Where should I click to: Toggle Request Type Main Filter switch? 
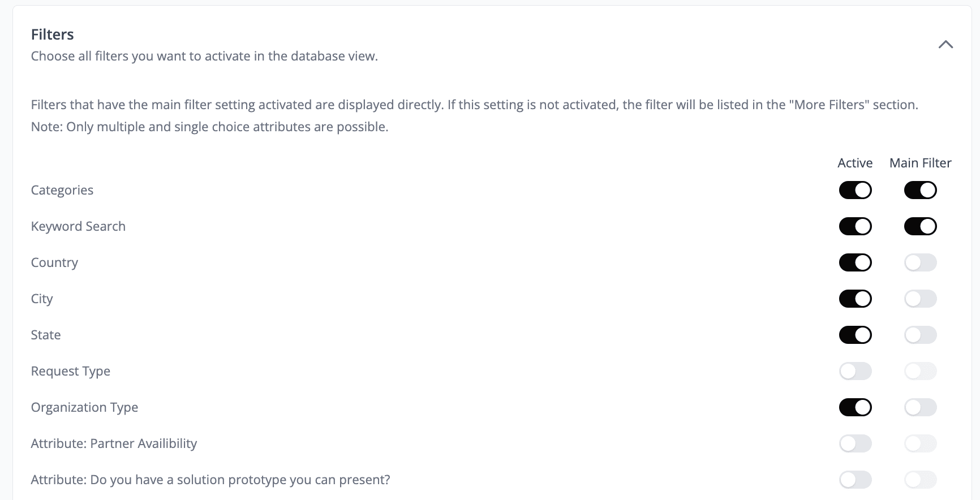(920, 371)
